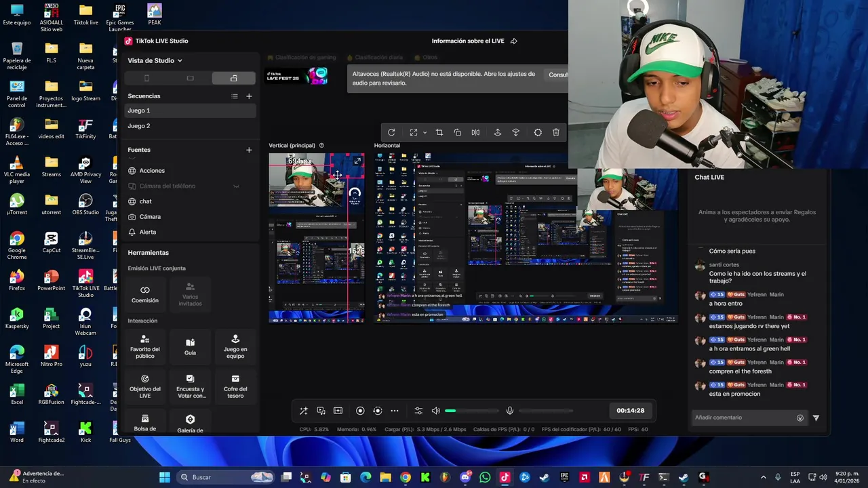Image resolution: width=868 pixels, height=488 pixels.
Task: Adjust the microphone level slider
Action: pos(545,411)
